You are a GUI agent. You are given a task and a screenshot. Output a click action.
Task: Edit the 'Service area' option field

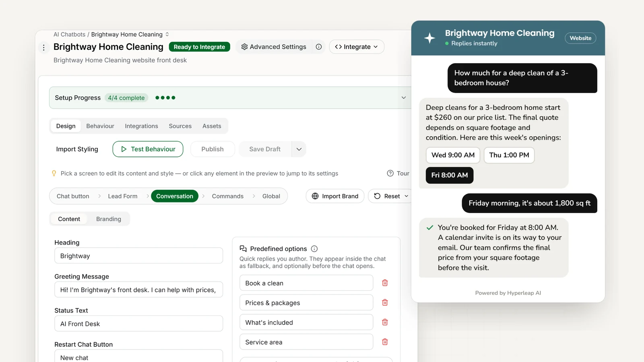point(306,342)
